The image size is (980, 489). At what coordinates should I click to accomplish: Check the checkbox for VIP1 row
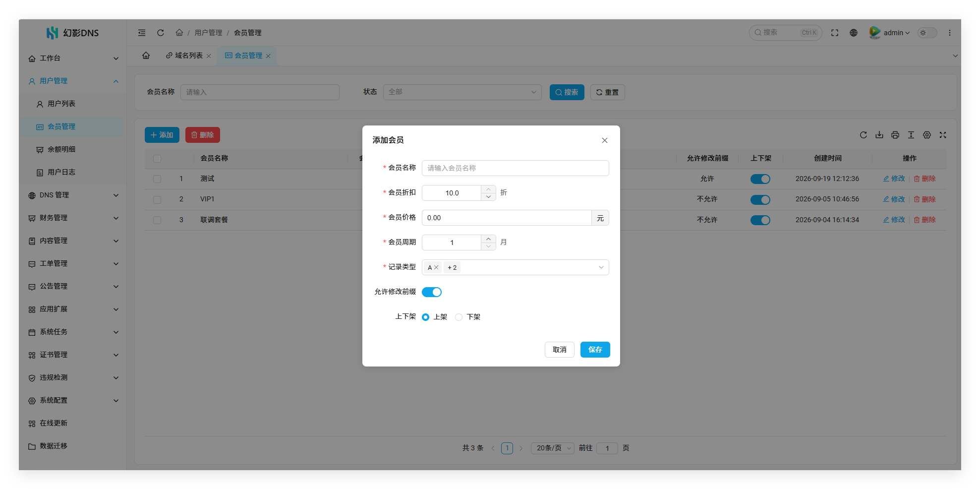157,199
